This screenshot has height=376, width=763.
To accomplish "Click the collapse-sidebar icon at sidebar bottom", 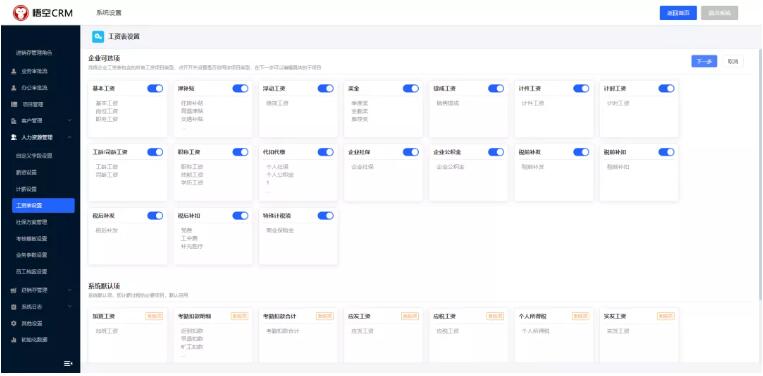I will pos(68,363).
